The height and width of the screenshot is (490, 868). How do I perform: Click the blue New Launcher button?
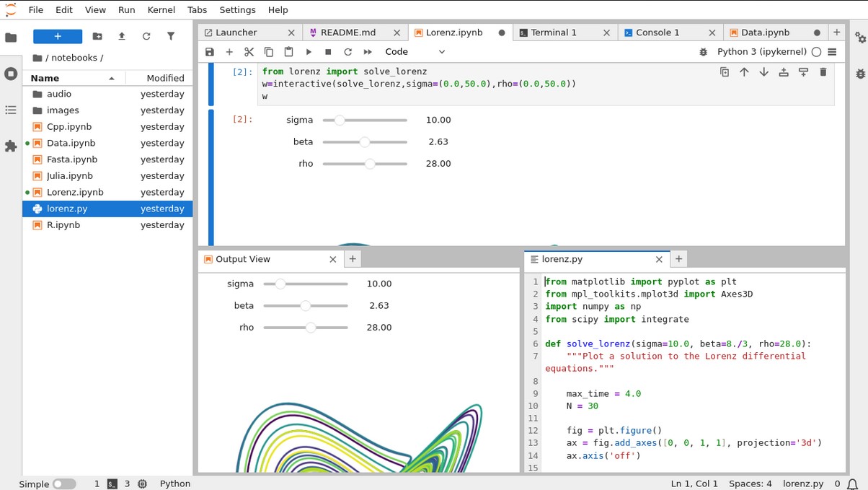pyautogui.click(x=58, y=36)
